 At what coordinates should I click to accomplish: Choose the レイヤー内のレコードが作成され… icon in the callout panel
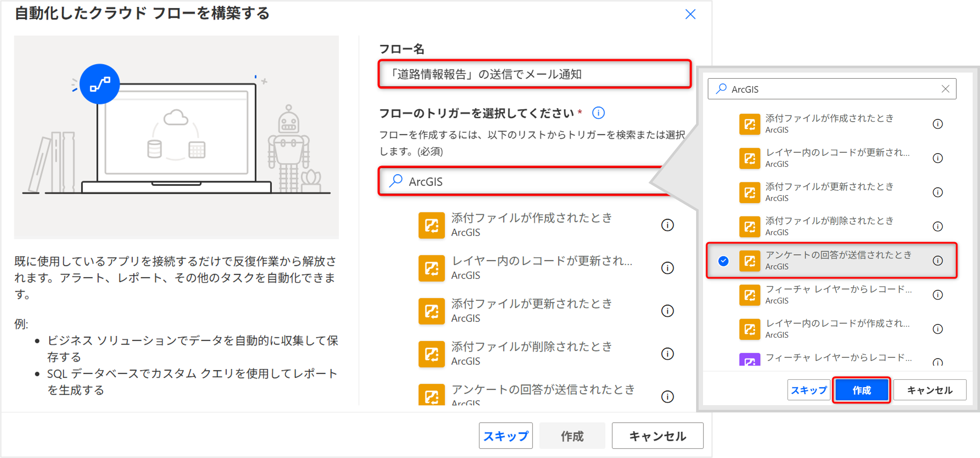coord(749,329)
